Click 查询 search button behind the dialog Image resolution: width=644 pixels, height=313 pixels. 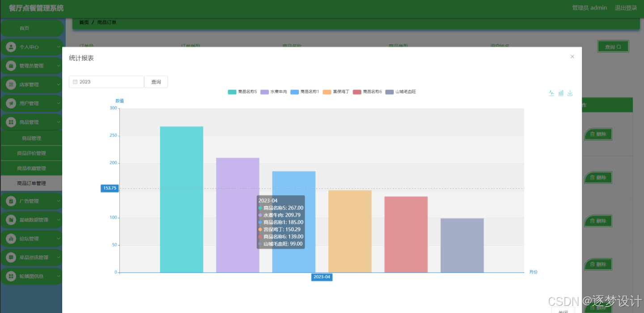pos(613,47)
